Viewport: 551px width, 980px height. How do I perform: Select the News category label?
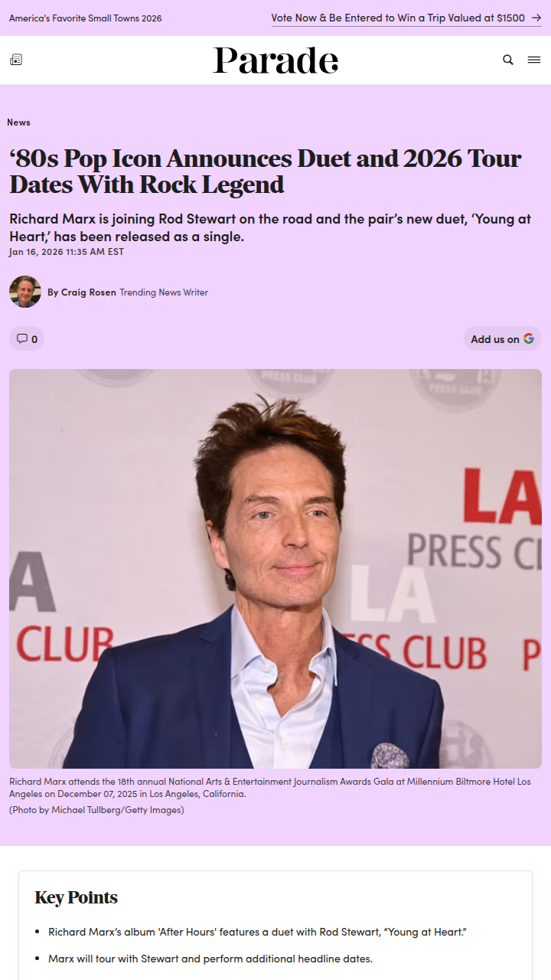click(19, 122)
